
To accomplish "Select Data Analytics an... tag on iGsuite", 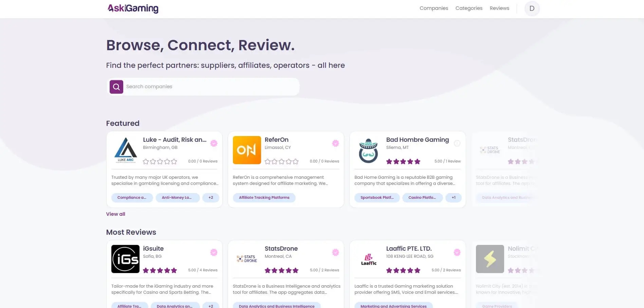I will (x=174, y=305).
